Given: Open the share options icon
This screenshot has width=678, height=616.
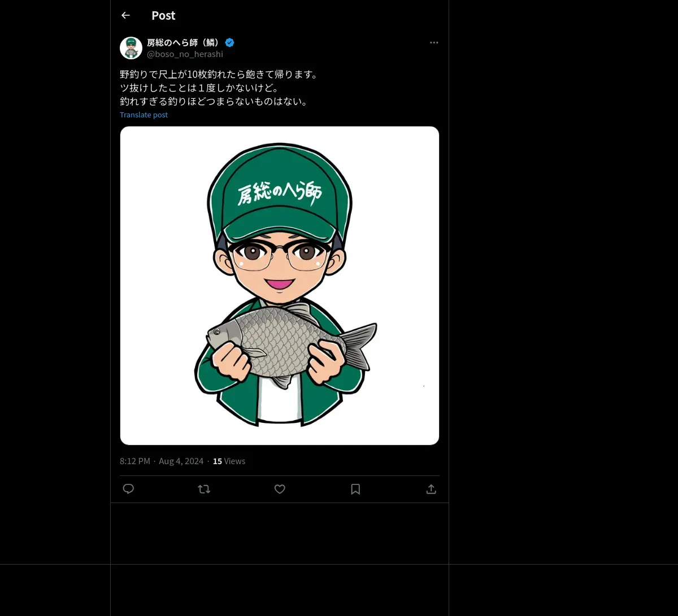Looking at the screenshot, I should (431, 489).
